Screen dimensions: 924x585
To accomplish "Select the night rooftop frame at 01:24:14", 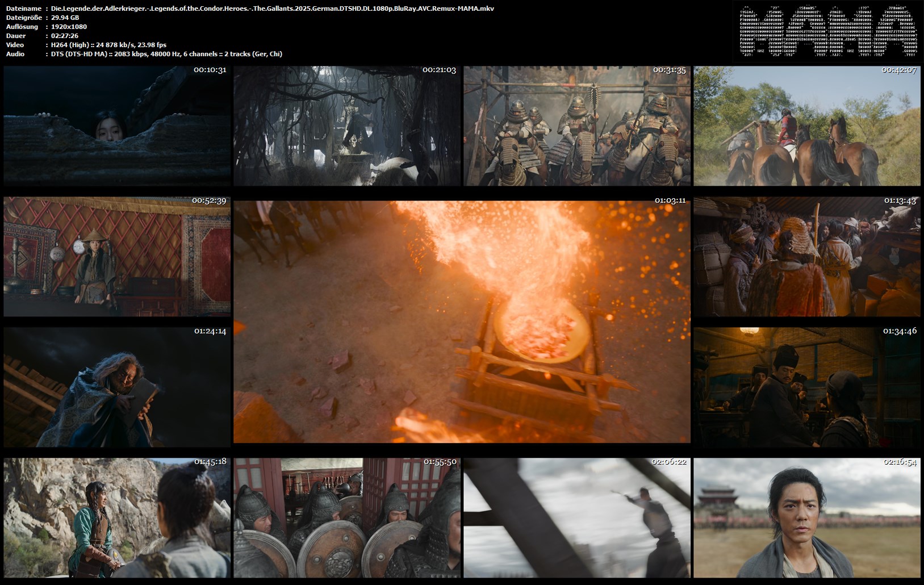I will point(117,387).
